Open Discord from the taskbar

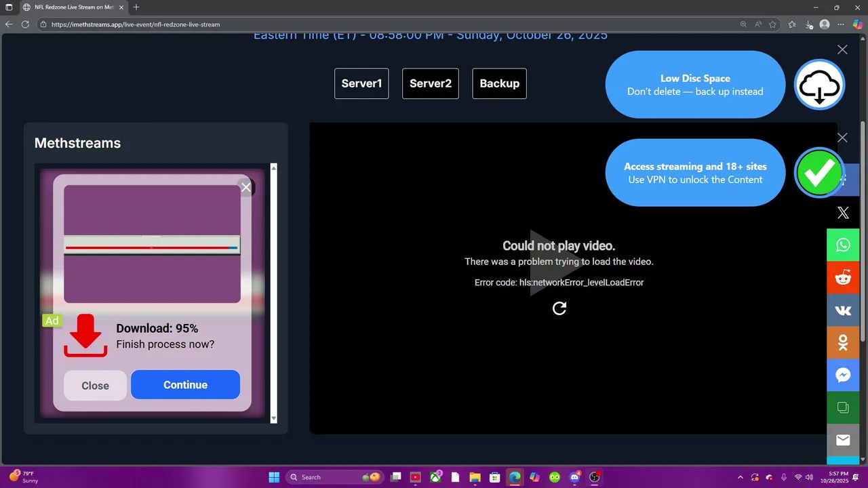click(575, 477)
